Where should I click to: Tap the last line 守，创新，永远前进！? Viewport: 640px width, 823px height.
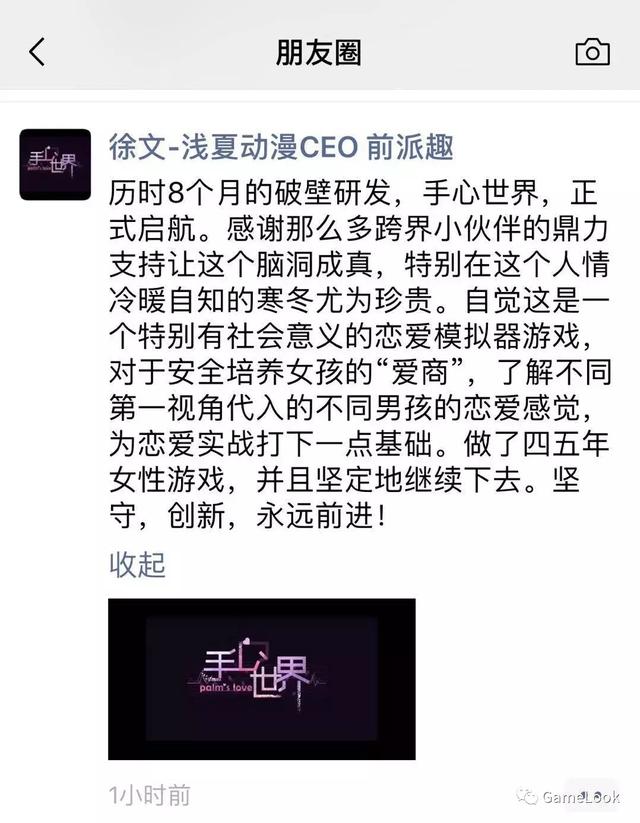tap(248, 516)
